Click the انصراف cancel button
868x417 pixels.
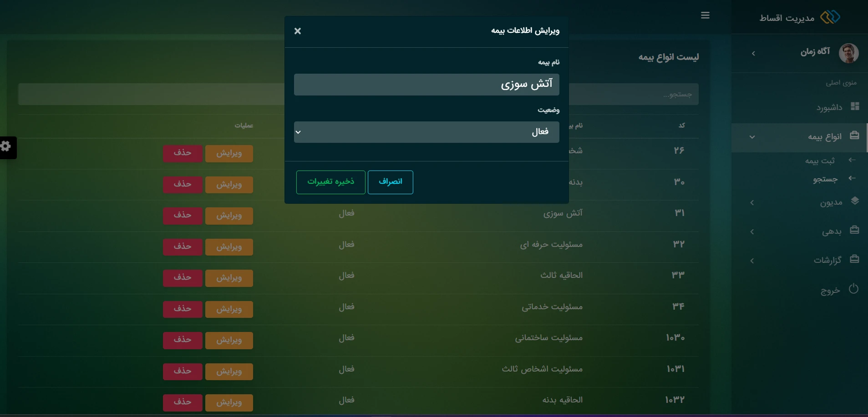click(x=391, y=182)
